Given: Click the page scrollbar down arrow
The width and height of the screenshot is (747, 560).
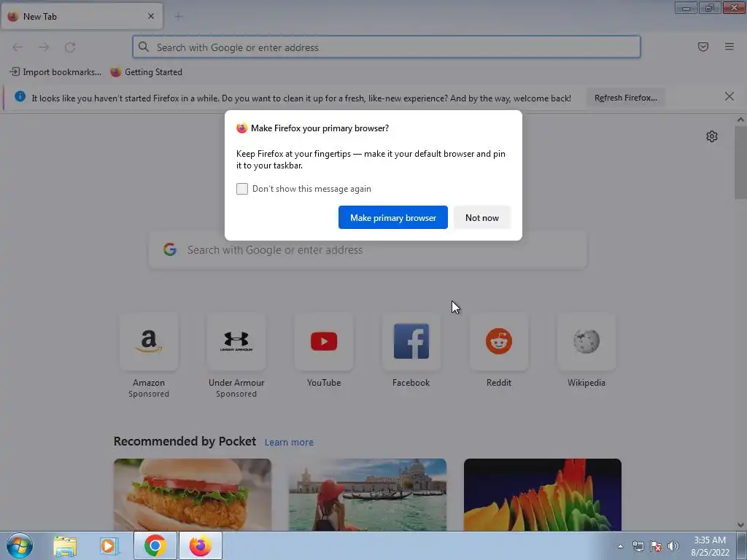Looking at the screenshot, I should tap(740, 525).
